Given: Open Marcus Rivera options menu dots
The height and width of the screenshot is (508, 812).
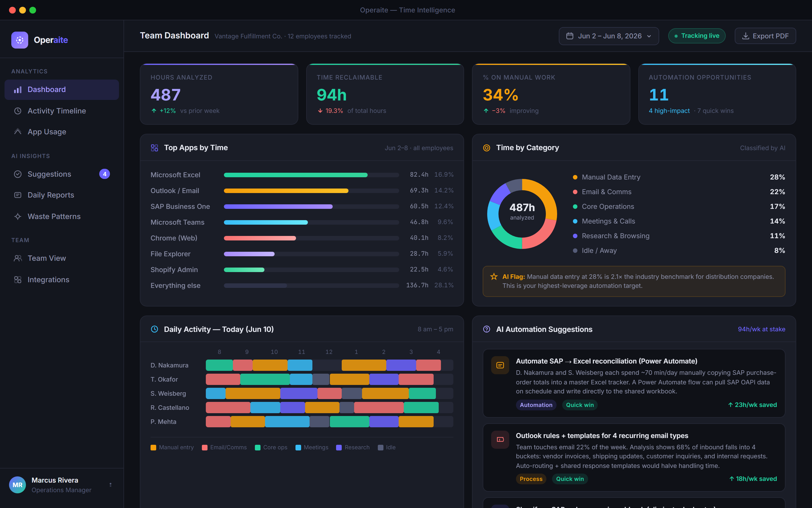Looking at the screenshot, I should (x=111, y=485).
